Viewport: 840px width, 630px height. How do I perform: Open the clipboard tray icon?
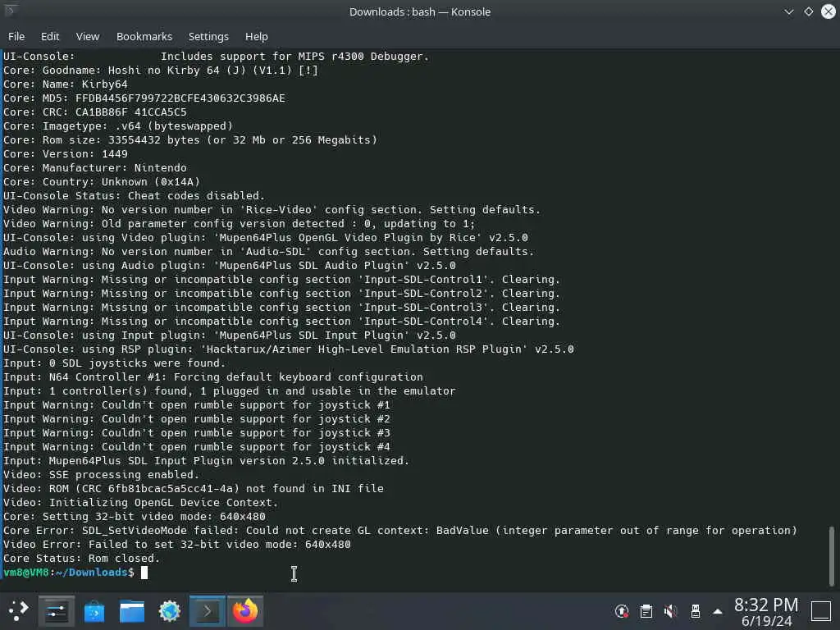pos(646,610)
